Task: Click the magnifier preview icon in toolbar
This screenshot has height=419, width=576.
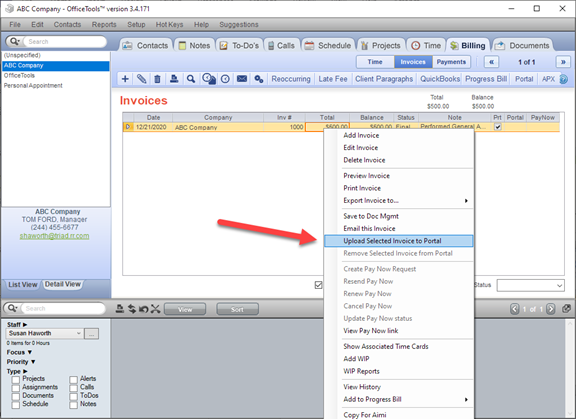Action: (x=191, y=79)
